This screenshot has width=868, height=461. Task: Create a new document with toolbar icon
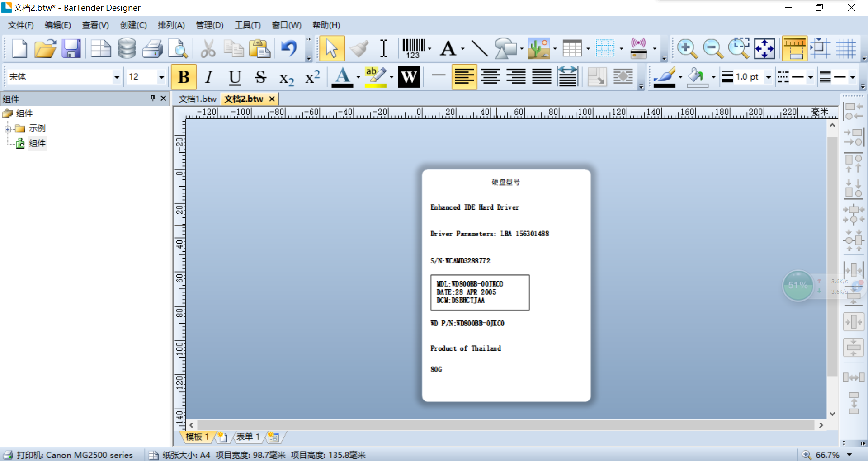(19, 49)
